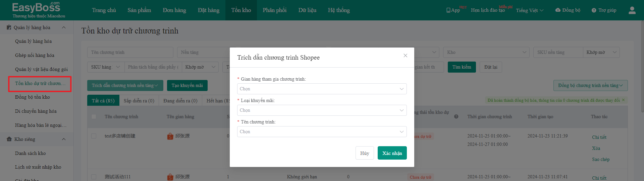Click Shopee icon in 测试活动111 row
Screen dimensions: 644x181
click(x=170, y=177)
